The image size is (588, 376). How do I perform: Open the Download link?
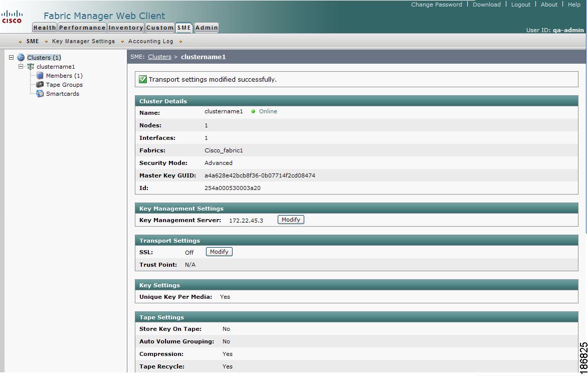pyautogui.click(x=487, y=5)
